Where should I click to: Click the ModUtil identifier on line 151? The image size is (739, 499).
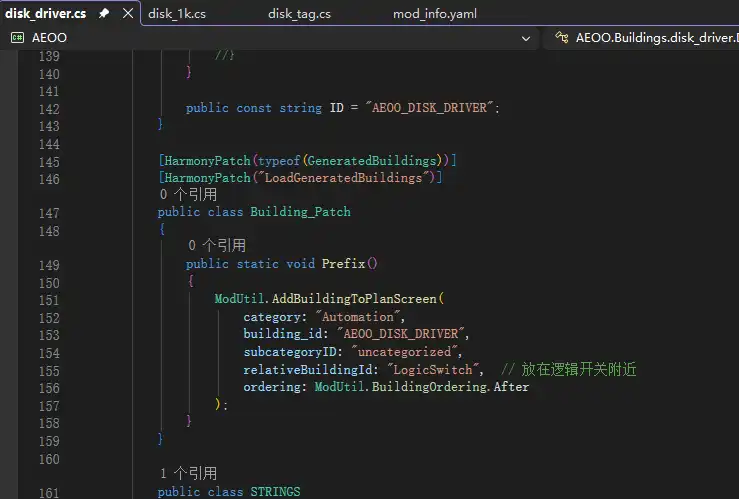click(239, 299)
